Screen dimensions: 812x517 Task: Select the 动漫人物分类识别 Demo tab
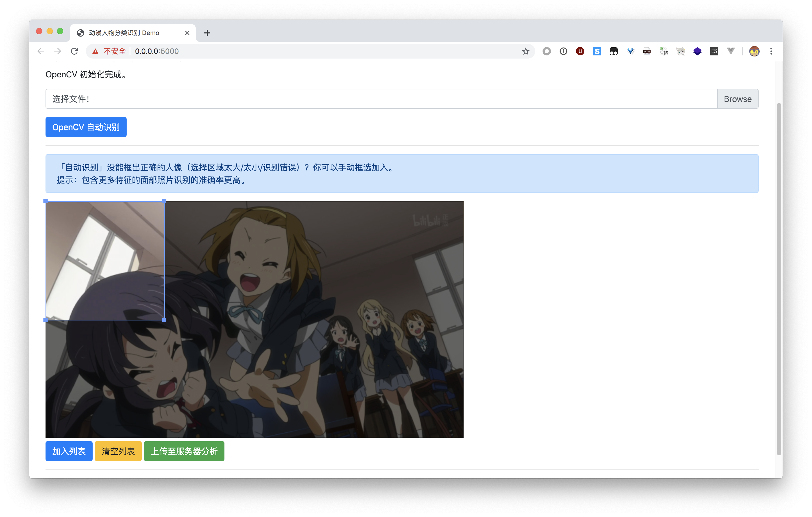click(124, 33)
